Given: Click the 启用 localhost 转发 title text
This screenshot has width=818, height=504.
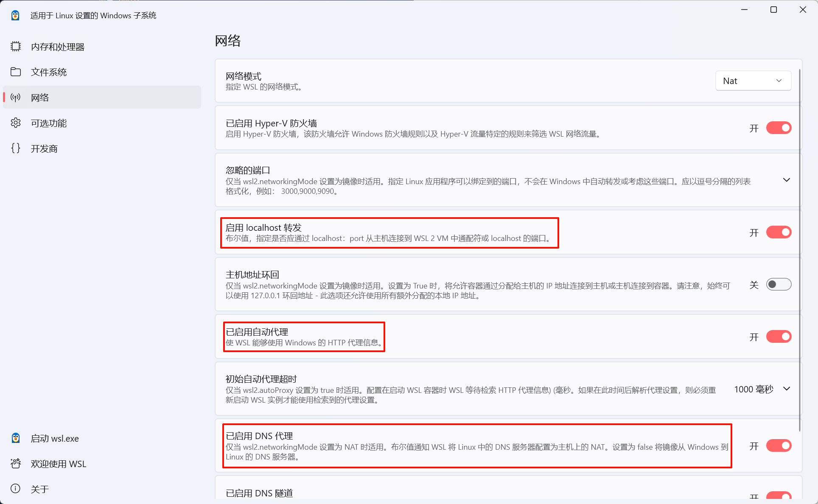Looking at the screenshot, I should pyautogui.click(x=263, y=227).
